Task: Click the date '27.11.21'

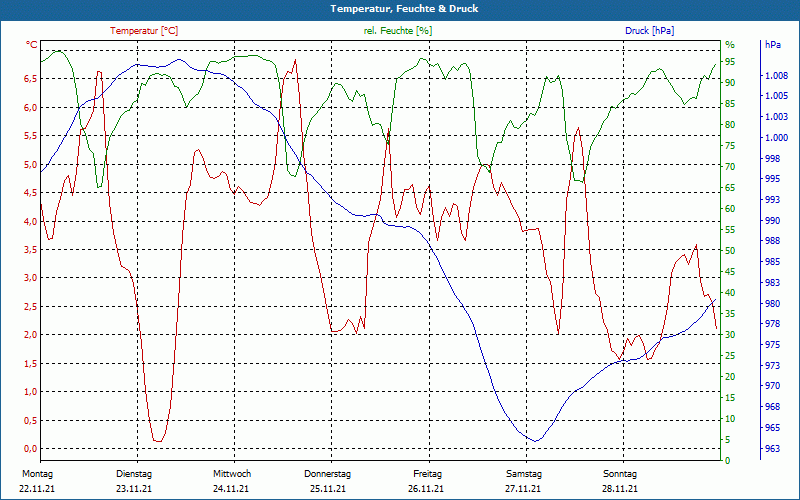Action: [523, 489]
